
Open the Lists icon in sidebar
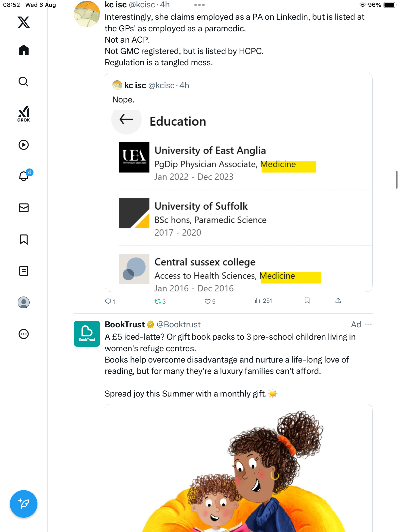pyautogui.click(x=24, y=271)
